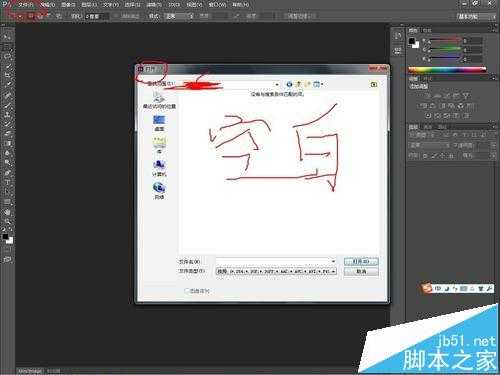Select the Horizontal Type tool
Image resolution: width=500 pixels, height=375 pixels.
(7, 182)
